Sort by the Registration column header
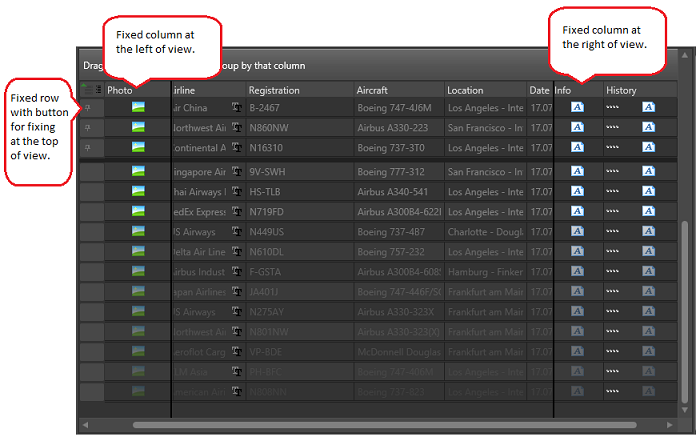The width and height of the screenshot is (700, 437). point(300,90)
